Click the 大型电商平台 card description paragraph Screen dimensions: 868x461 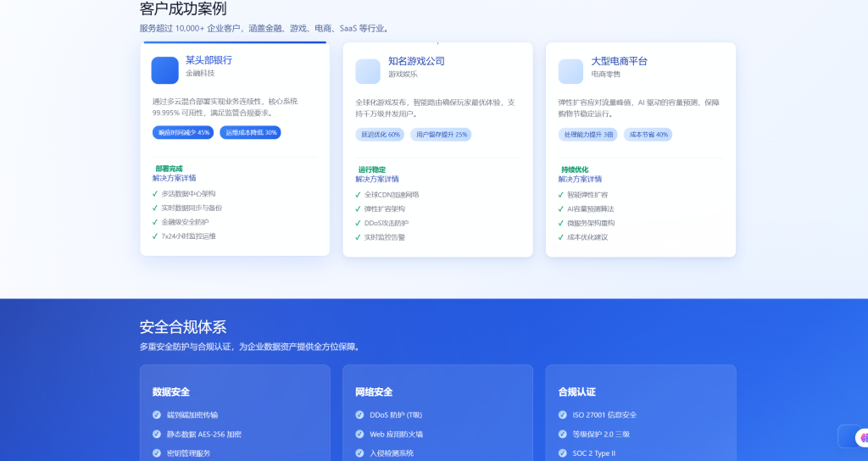(x=639, y=108)
